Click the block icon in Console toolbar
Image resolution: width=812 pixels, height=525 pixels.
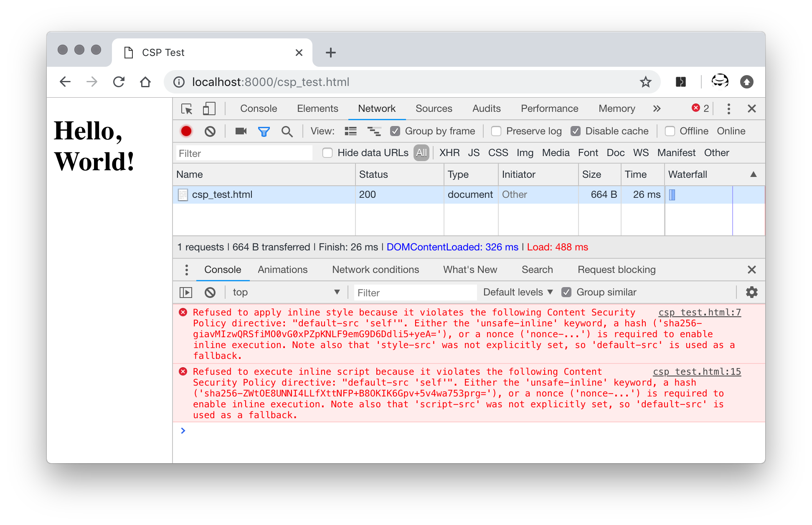click(x=211, y=291)
